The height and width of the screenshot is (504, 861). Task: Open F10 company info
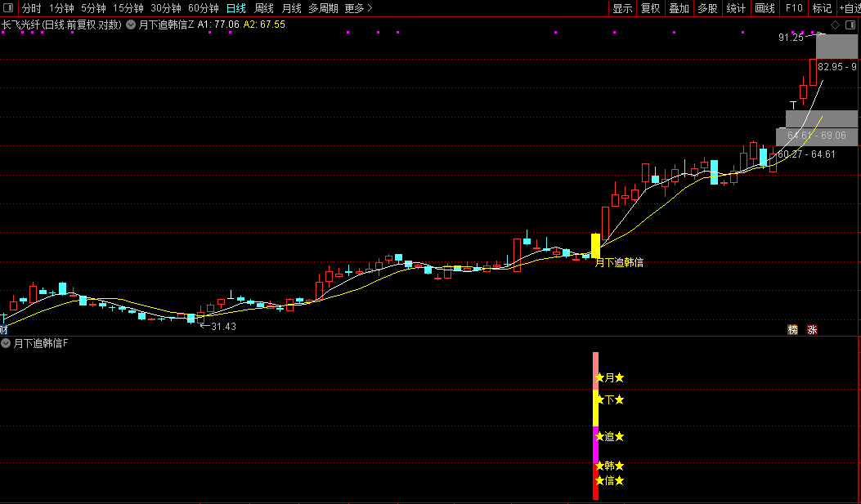coord(793,8)
